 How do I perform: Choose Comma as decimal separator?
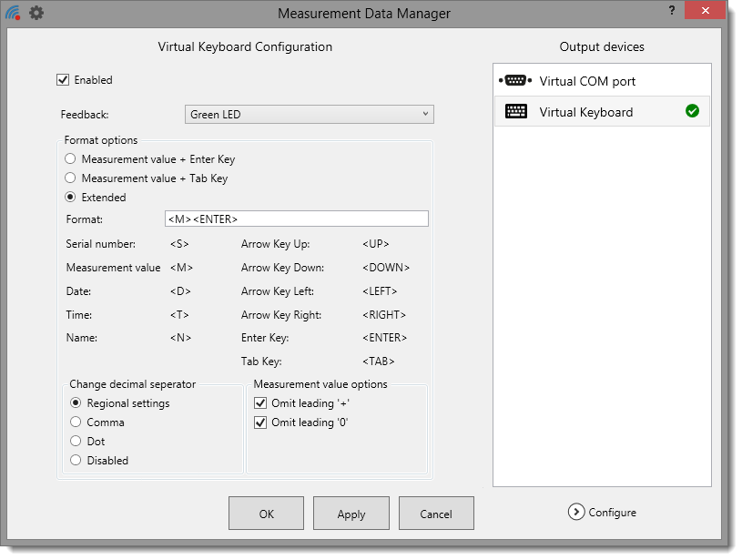click(76, 423)
